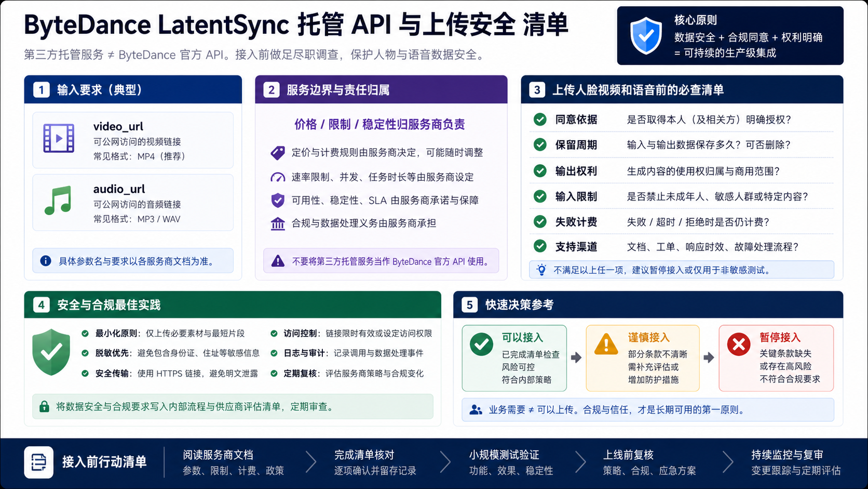The image size is (868, 489).
Task: Click the purple shield icon beside 可用性
Action: pyautogui.click(x=278, y=200)
